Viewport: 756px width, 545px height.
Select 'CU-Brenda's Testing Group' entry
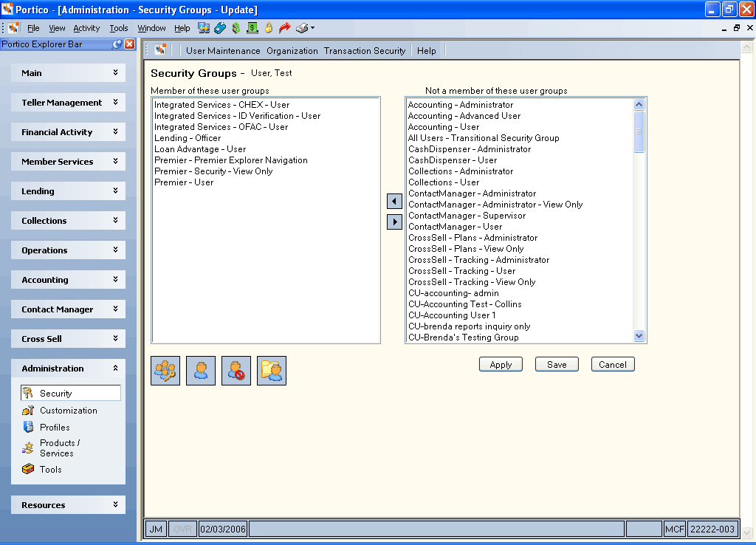[464, 337]
